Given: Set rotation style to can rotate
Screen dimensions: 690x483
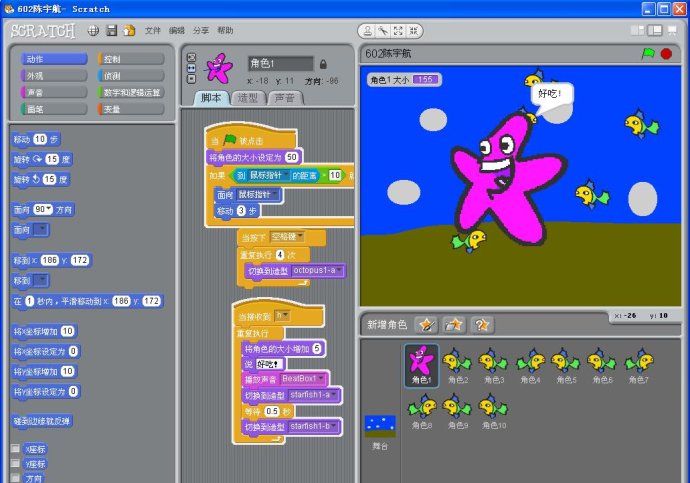Looking at the screenshot, I should pos(191,58).
